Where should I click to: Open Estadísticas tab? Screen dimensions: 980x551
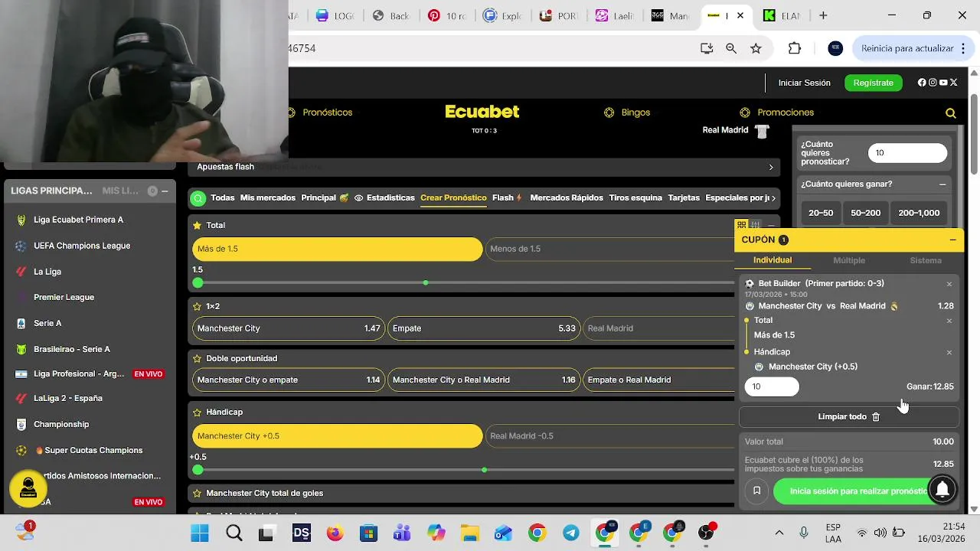[x=384, y=198]
